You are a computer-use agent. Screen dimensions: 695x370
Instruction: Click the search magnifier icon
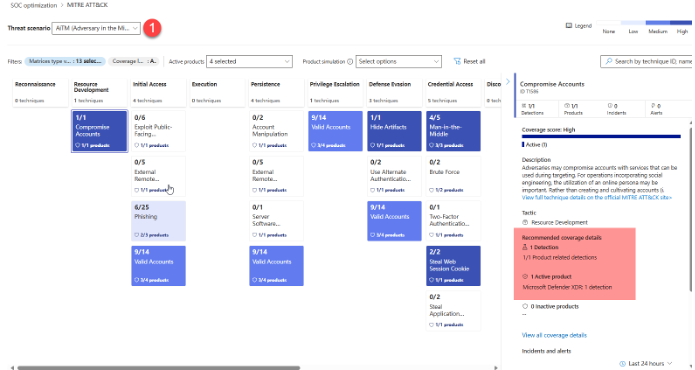pos(609,61)
